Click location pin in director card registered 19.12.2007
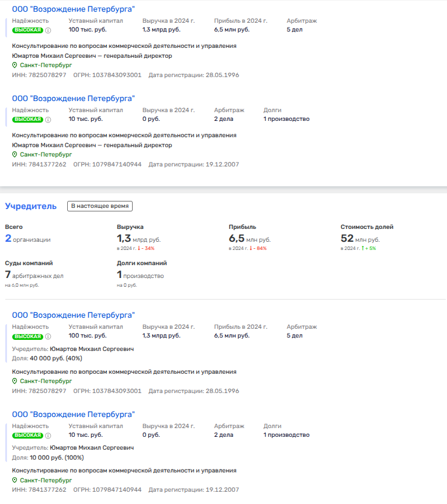This screenshot has width=447, height=504. [15, 155]
